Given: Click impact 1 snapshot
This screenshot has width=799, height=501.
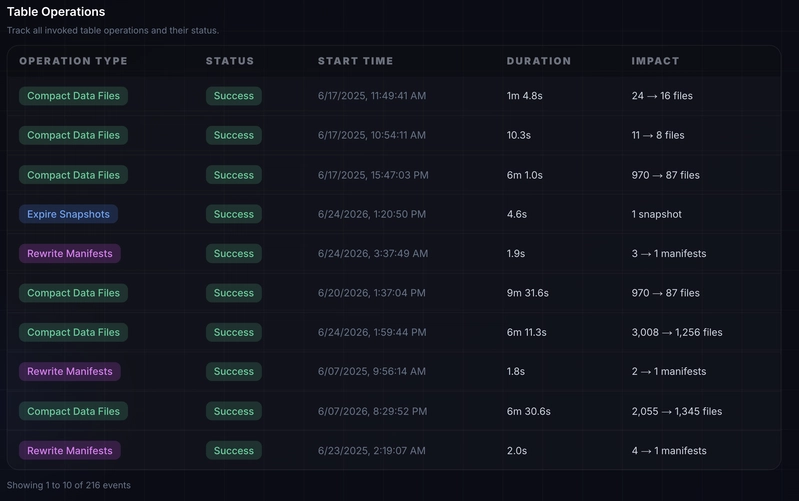Looking at the screenshot, I should click(656, 214).
